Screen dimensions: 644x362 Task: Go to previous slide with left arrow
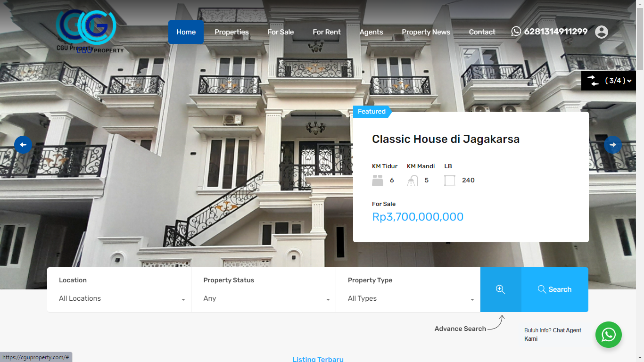23,145
